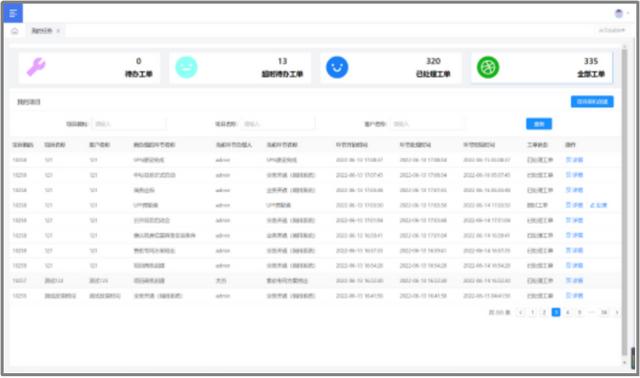The image size is (640, 378).
Task: Select the 全部工单 count 335
Action: click(591, 61)
